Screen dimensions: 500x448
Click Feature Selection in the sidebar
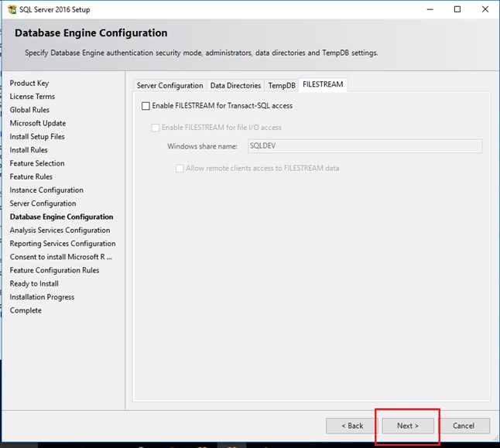point(37,163)
